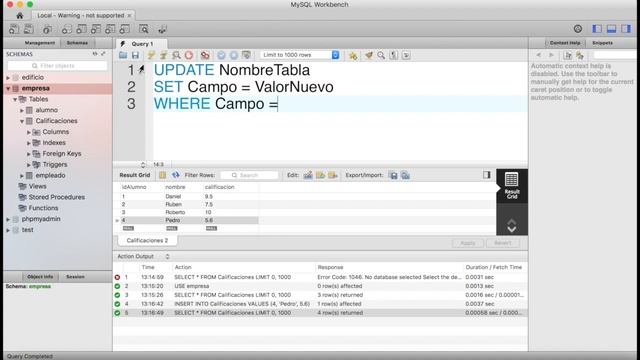Open a new SQL tab from main toolbar

point(14,29)
